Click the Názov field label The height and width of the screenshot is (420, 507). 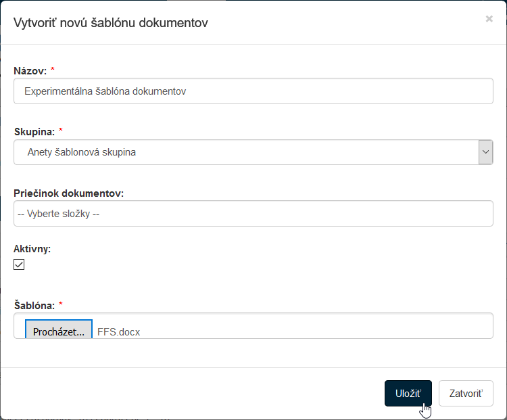click(x=30, y=70)
